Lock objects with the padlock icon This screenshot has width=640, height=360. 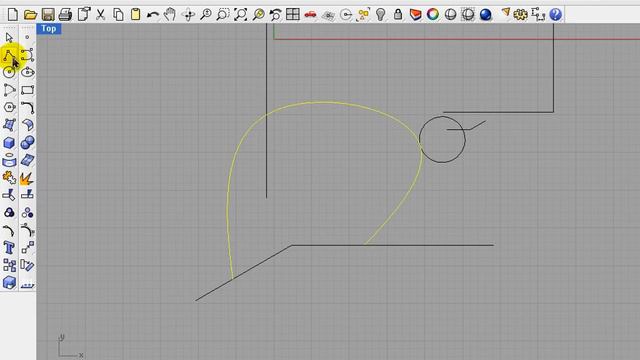tap(398, 15)
